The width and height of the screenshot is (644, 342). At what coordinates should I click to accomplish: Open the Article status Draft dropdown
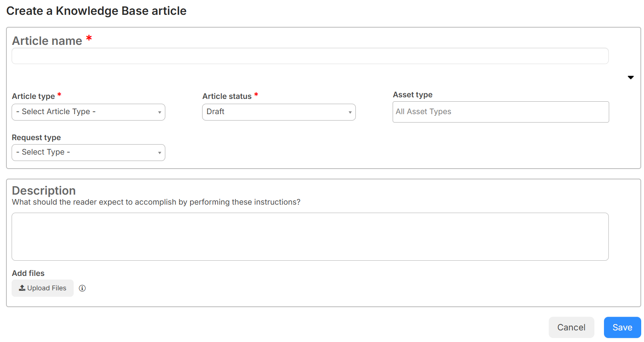click(279, 112)
